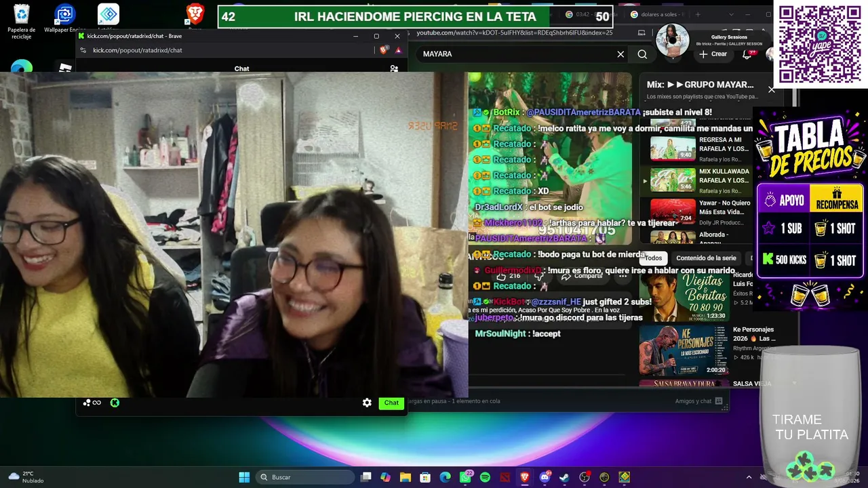Open OBS Studio from the taskbar
The image size is (868, 488).
coord(585,477)
